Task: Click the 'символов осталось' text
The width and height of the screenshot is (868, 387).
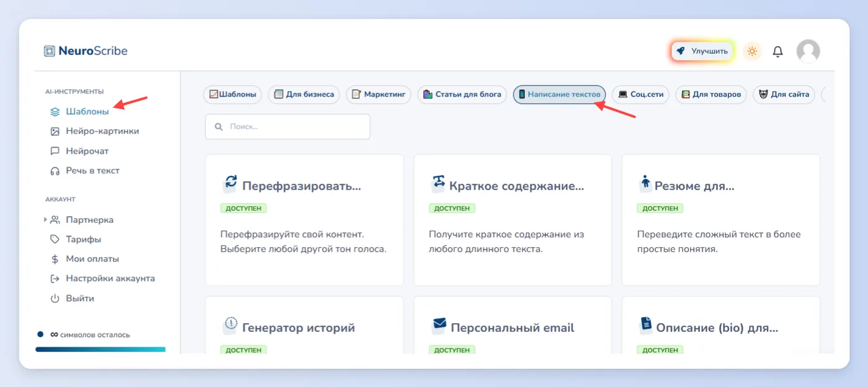Action: (95, 335)
